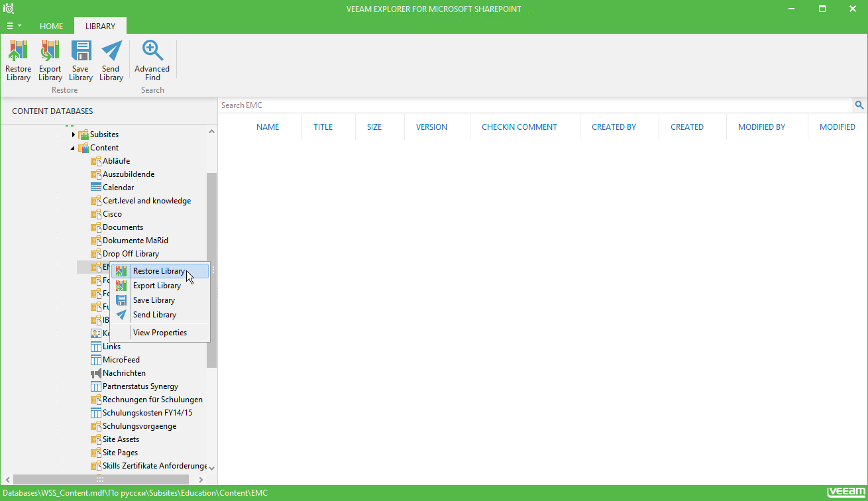Choose Restore Library from context menu
Image resolution: width=868 pixels, height=501 pixels.
click(x=160, y=271)
